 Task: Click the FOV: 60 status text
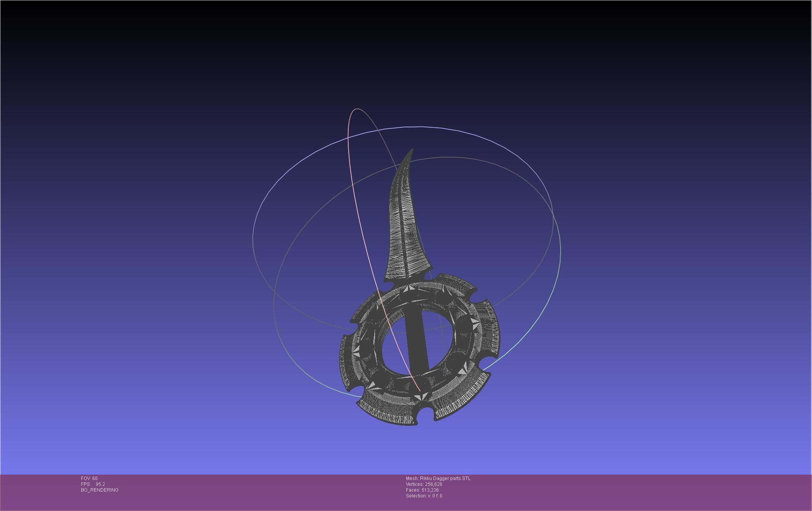(x=89, y=478)
